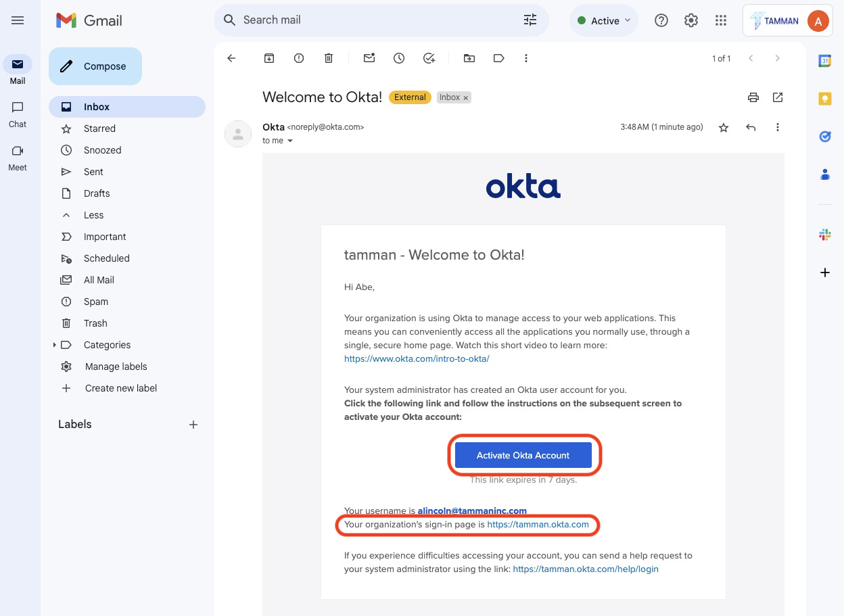The width and height of the screenshot is (844, 616).
Task: Open the Slack add-on in side panel
Action: (x=825, y=235)
